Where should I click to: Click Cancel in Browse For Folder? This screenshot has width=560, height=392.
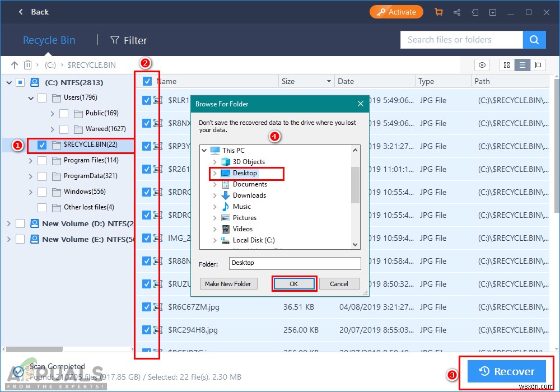339,284
